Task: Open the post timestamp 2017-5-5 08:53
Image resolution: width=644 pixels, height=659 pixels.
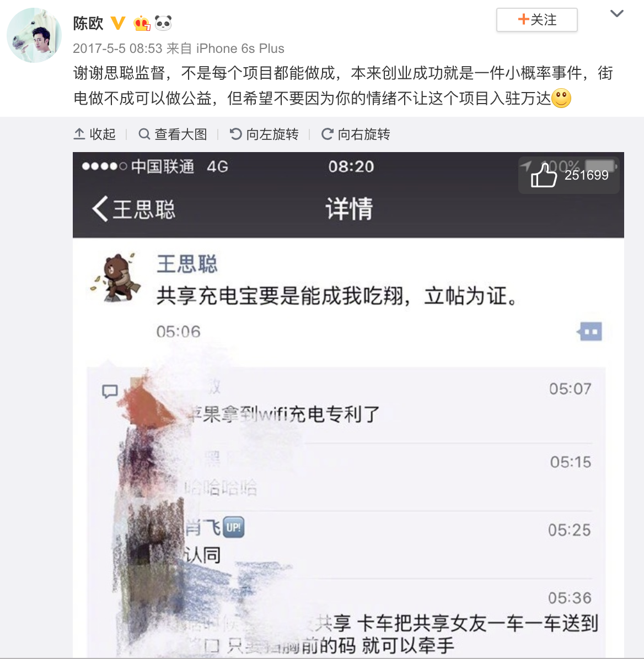Action: point(117,48)
